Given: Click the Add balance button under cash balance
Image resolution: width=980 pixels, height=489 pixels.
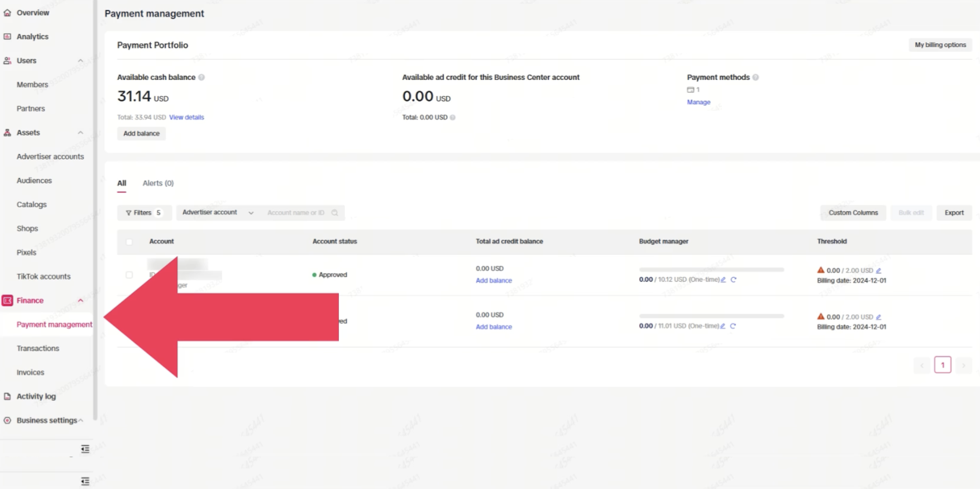Looking at the screenshot, I should (x=141, y=134).
